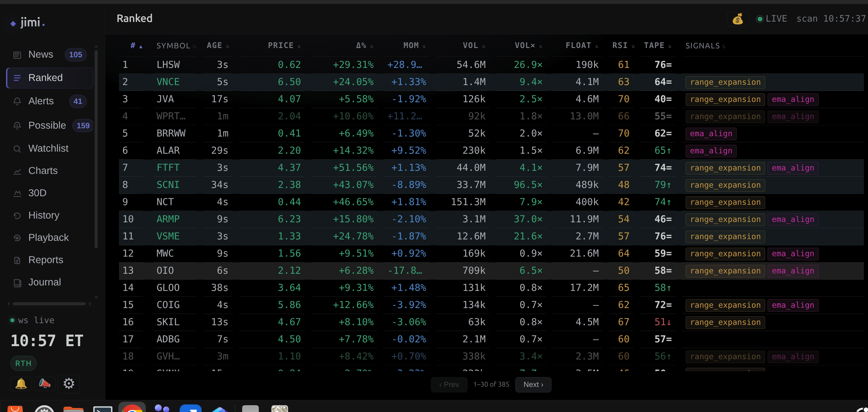Click the money bag icon
This screenshot has height=412, width=868.
pos(738,19)
